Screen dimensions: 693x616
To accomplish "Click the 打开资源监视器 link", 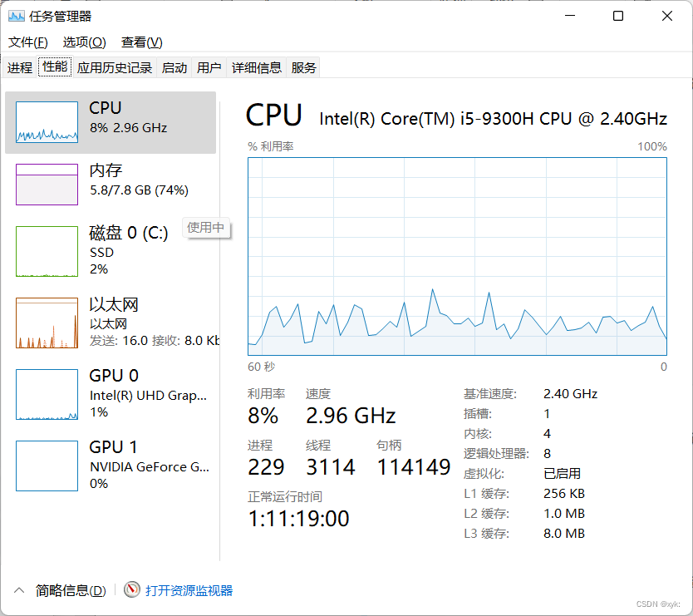I will (189, 590).
